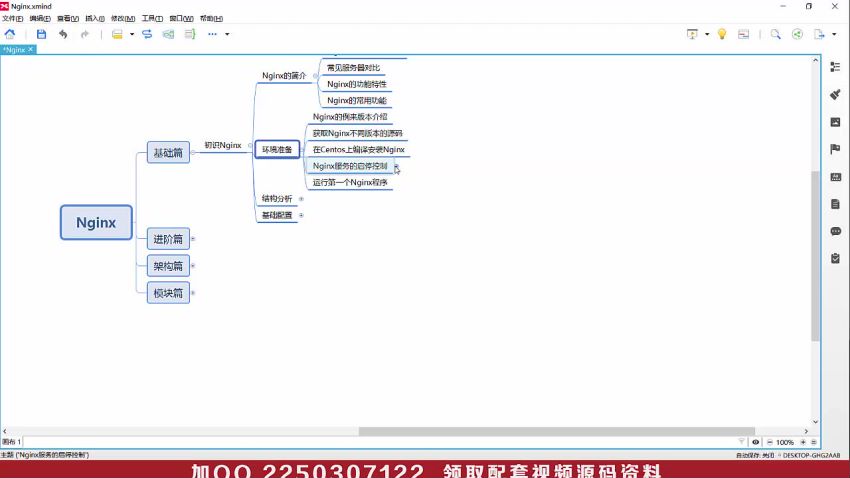Toggle the eye visibility icon in the status bar

[x=755, y=442]
